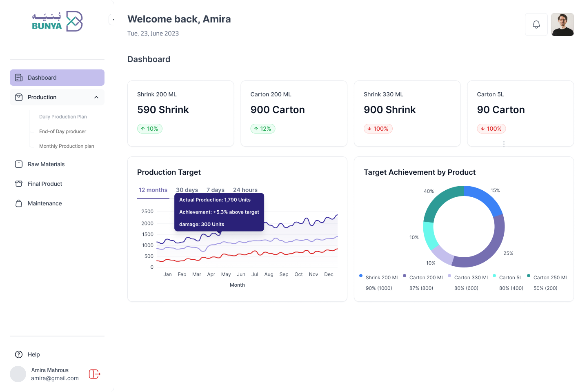This screenshot has width=587, height=392.
Task: Click the Production box icon
Action: 19,97
